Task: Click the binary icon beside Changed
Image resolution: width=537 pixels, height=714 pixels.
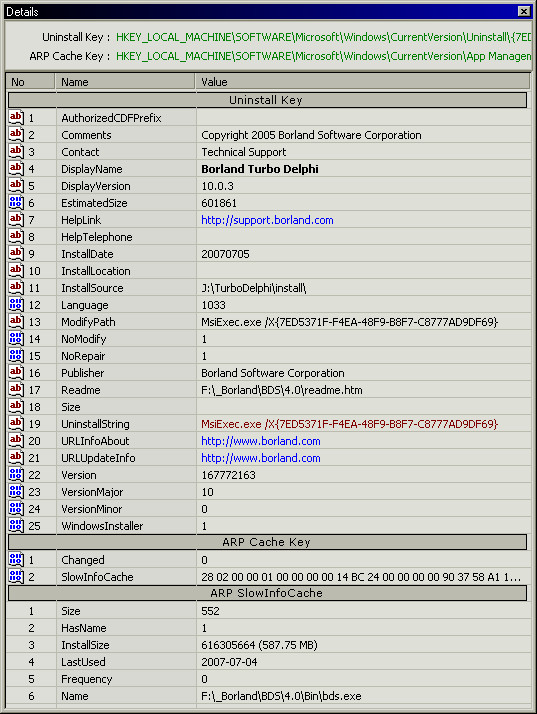Action: pyautogui.click(x=16, y=559)
